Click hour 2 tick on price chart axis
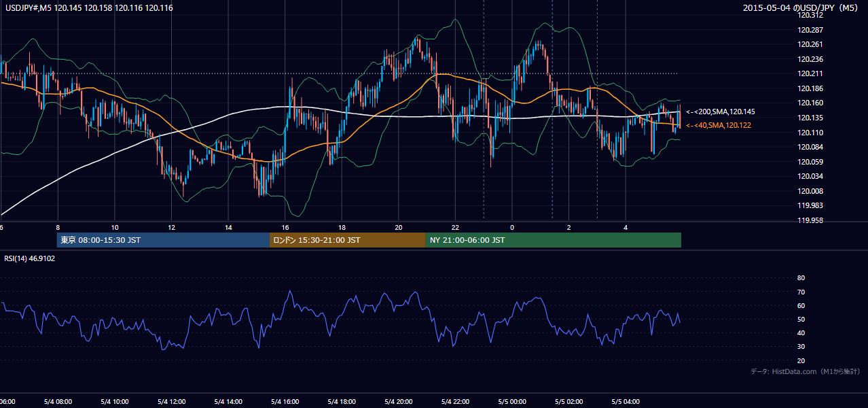This screenshot has height=408, width=868. point(569,227)
